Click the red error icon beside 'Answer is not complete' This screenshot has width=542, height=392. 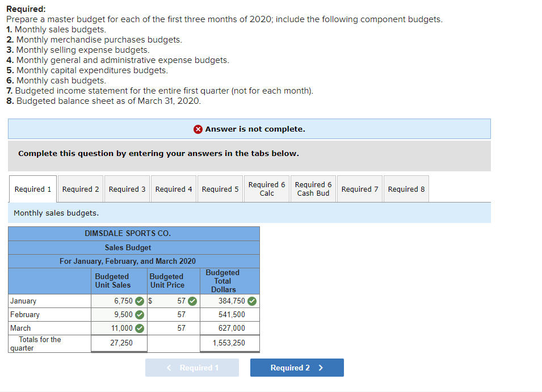[x=198, y=129]
